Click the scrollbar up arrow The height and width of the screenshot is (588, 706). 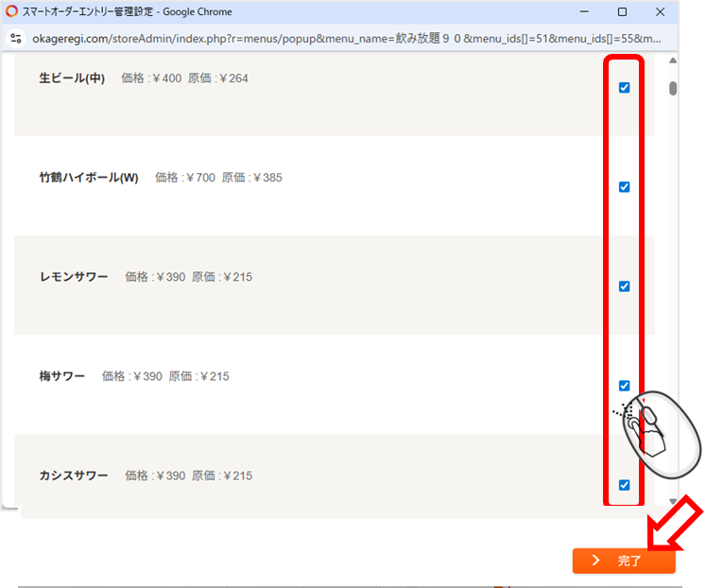click(x=673, y=61)
